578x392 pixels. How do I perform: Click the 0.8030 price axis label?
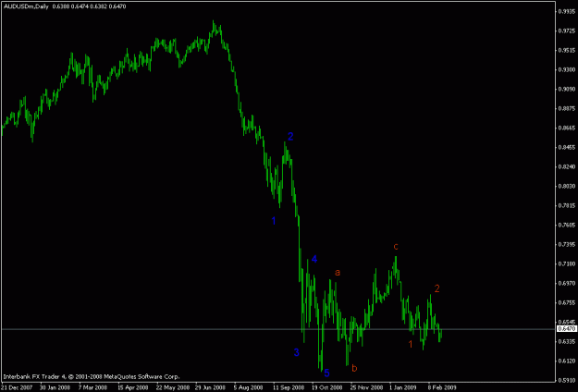(x=567, y=186)
